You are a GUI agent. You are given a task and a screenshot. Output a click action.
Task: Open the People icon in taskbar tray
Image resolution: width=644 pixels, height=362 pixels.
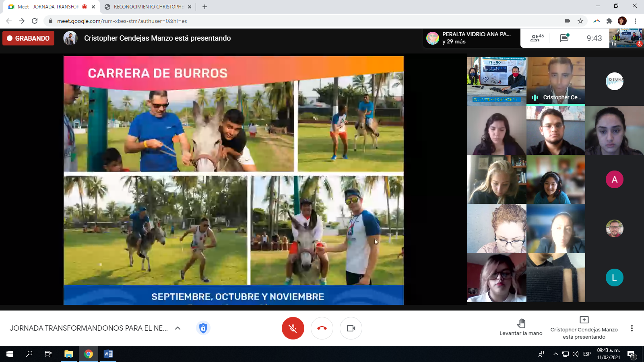[x=541, y=354]
